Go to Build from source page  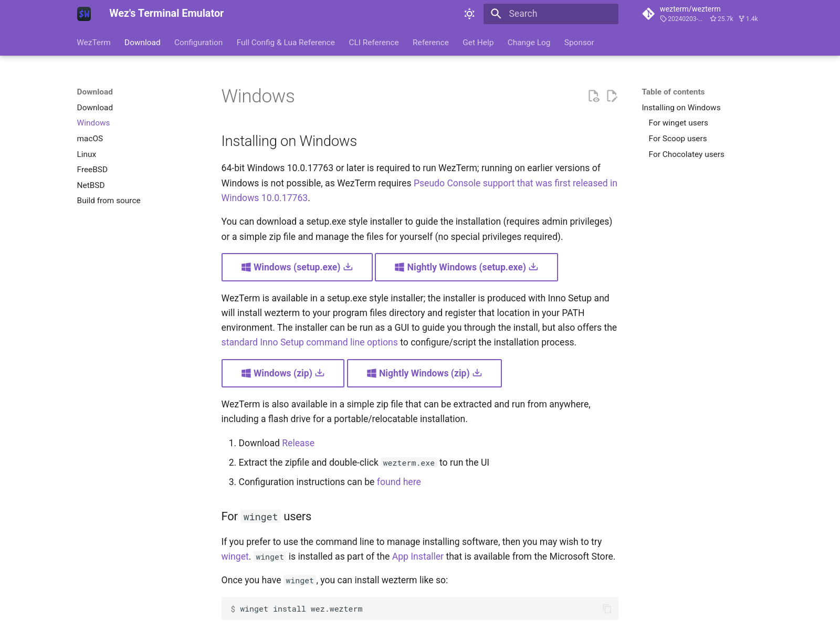109,201
